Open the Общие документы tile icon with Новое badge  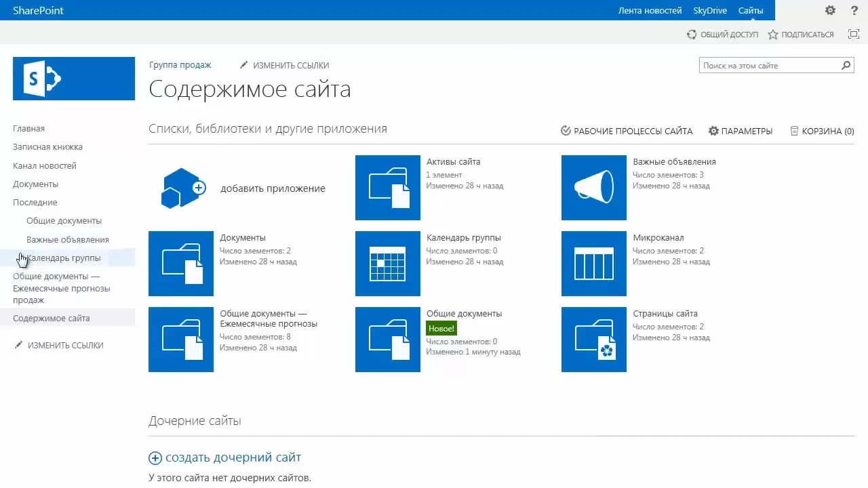point(388,340)
